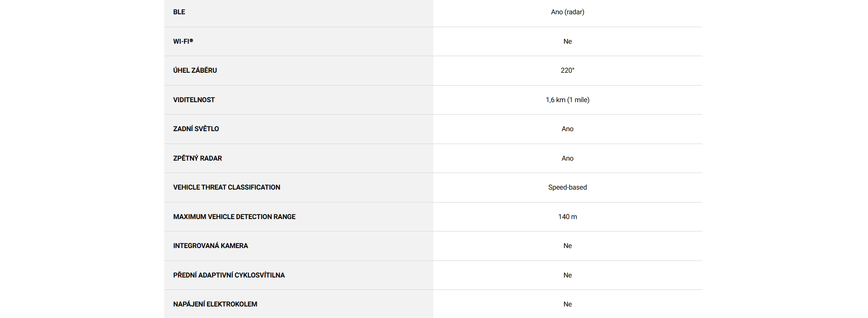
Task: Click the VIDITELNOST row label
Action: pyautogui.click(x=194, y=100)
